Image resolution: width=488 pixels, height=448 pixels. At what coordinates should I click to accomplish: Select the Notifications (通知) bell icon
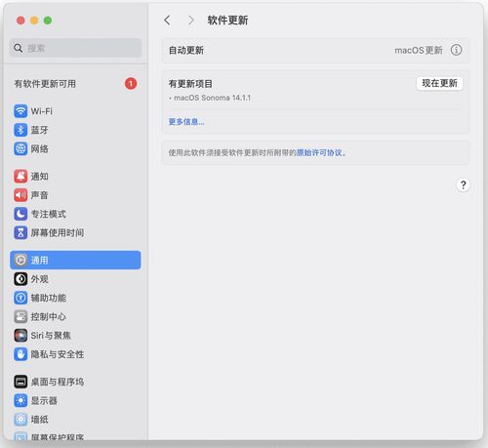point(20,176)
